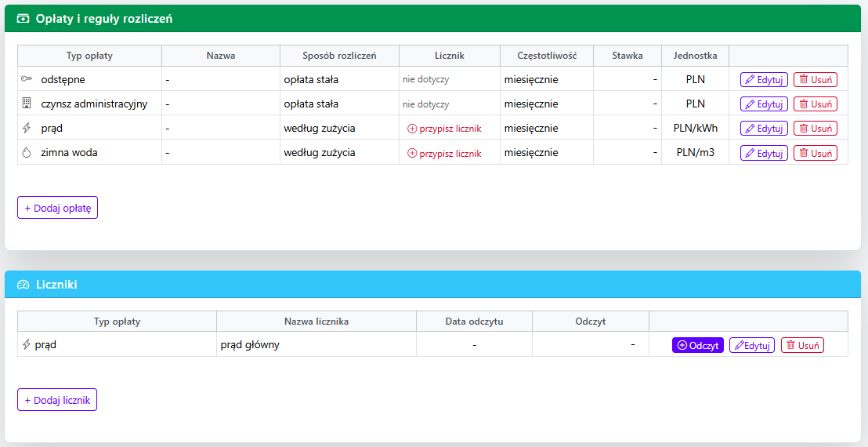Delete the zimna woda fee

pyautogui.click(x=816, y=152)
